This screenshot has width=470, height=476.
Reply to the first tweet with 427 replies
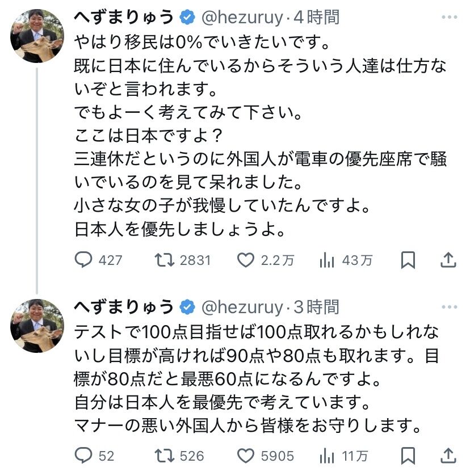coord(83,260)
